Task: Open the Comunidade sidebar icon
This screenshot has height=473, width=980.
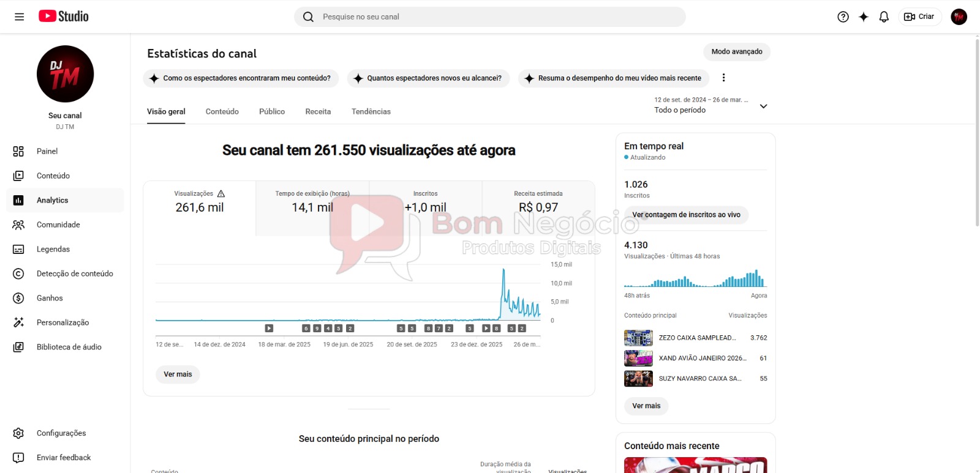Action: (x=18, y=225)
